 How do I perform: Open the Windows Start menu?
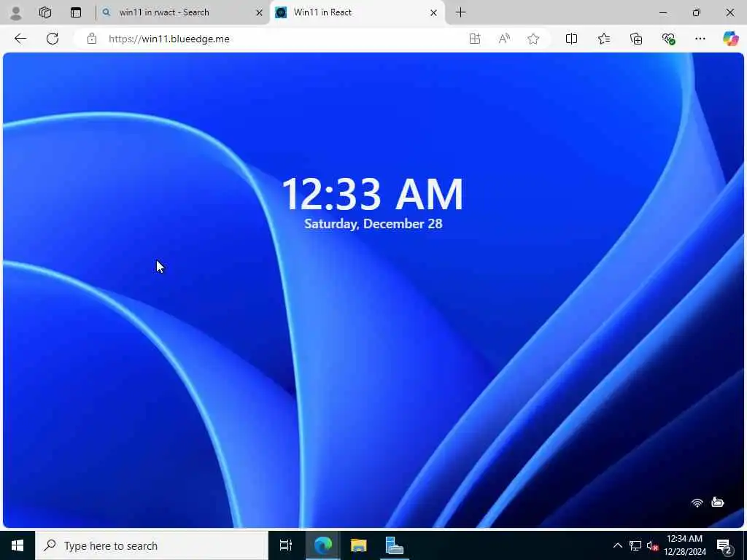[18, 545]
